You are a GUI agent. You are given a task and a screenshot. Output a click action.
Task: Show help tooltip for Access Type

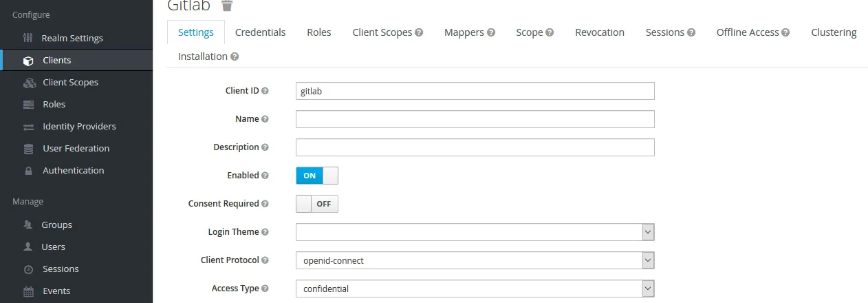click(x=265, y=289)
